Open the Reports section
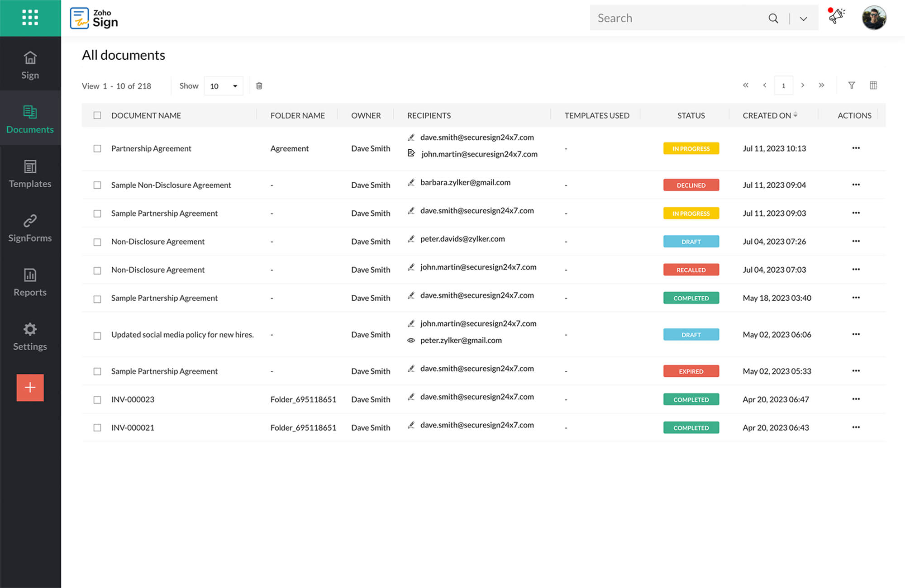Viewport: 905px width, 588px height. pos(30,282)
